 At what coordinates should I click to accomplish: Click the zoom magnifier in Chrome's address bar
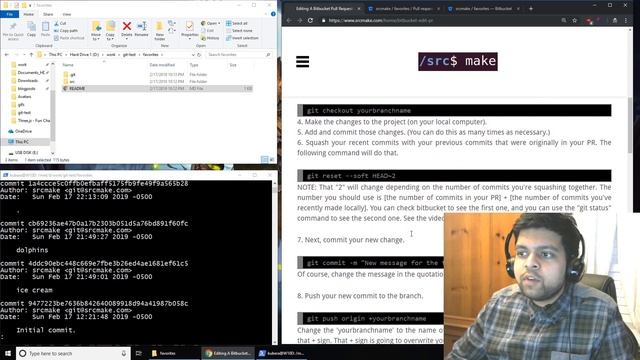pyautogui.click(x=564, y=20)
